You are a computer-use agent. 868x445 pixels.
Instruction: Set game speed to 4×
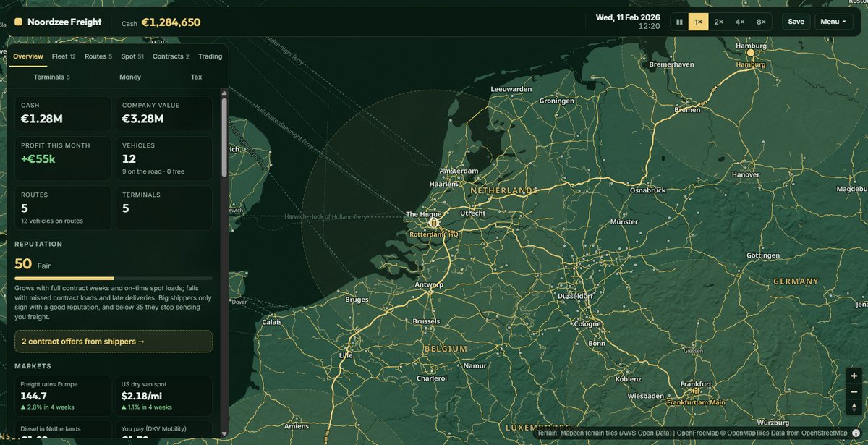tap(740, 22)
